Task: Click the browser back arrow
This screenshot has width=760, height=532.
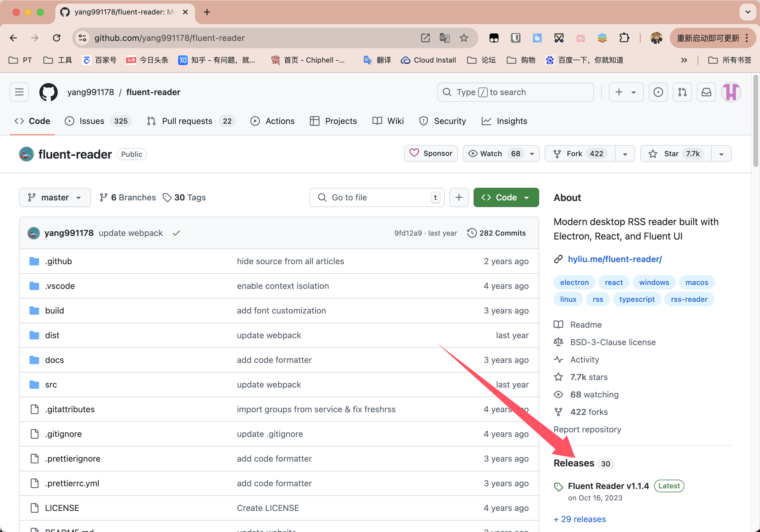Action: [13, 38]
